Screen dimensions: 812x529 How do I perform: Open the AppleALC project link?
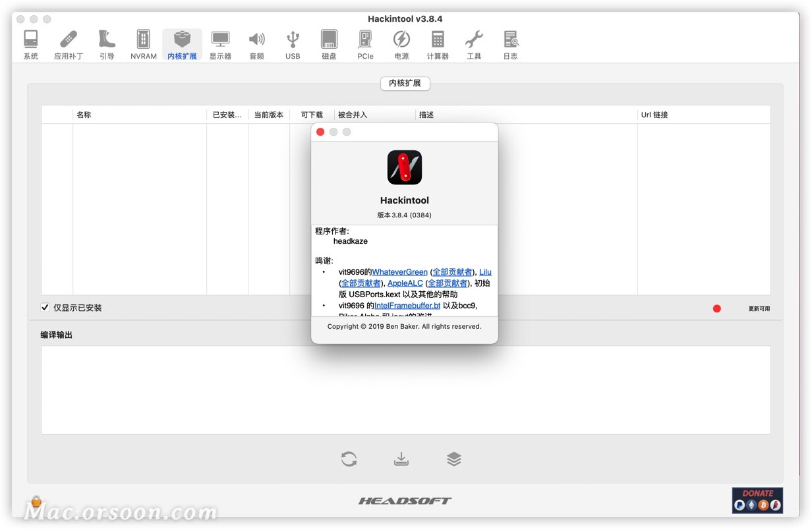tap(405, 283)
